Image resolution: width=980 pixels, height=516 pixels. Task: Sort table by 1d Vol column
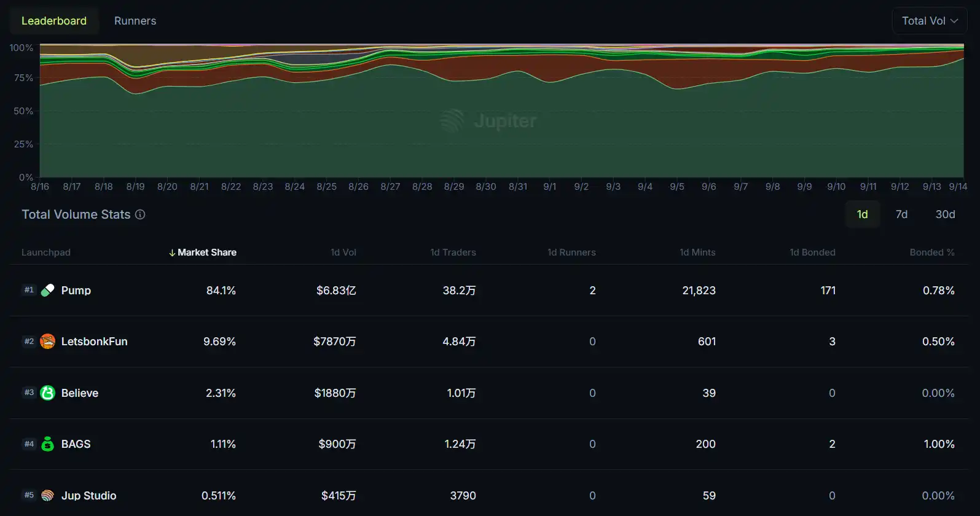point(343,252)
